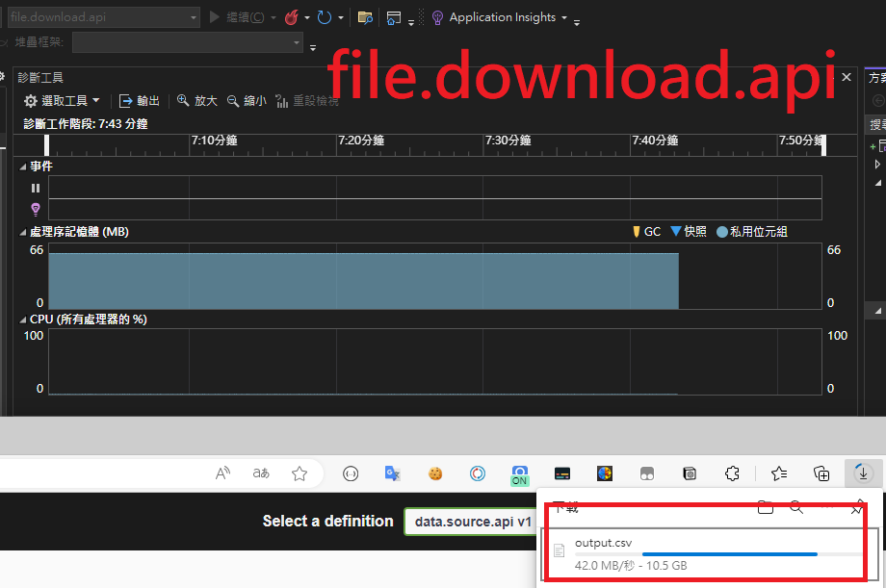886x588 pixels.
Task: Collapse the 處理序記憶體 (MB) graph section
Action: tap(24, 232)
